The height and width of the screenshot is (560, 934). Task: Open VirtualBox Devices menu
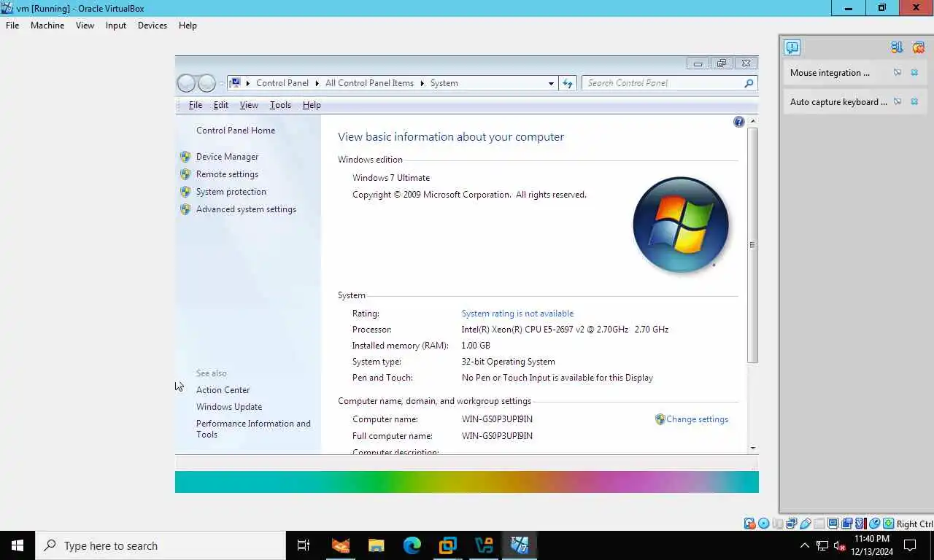tap(153, 26)
